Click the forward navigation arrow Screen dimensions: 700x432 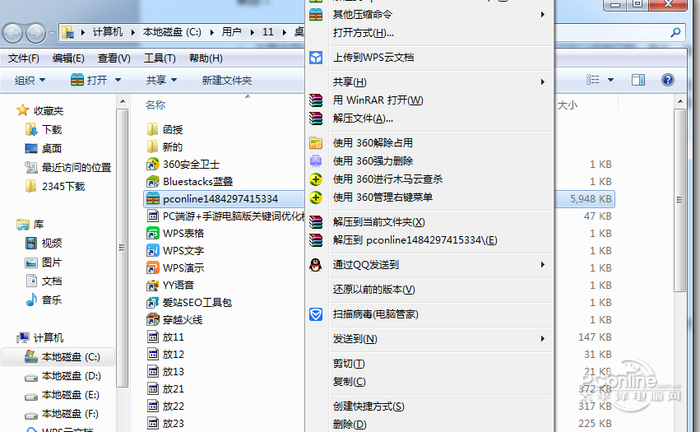pos(36,33)
